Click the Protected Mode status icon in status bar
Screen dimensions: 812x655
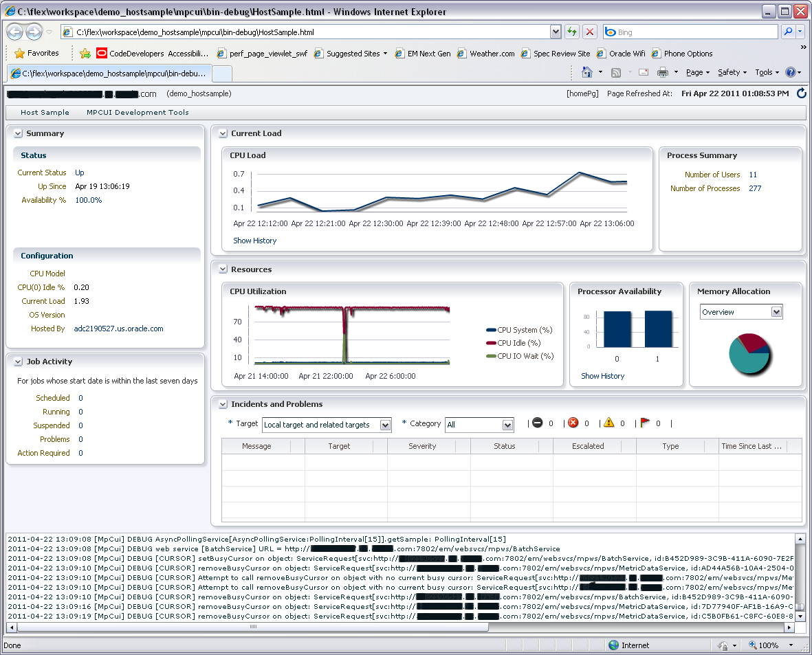[723, 645]
